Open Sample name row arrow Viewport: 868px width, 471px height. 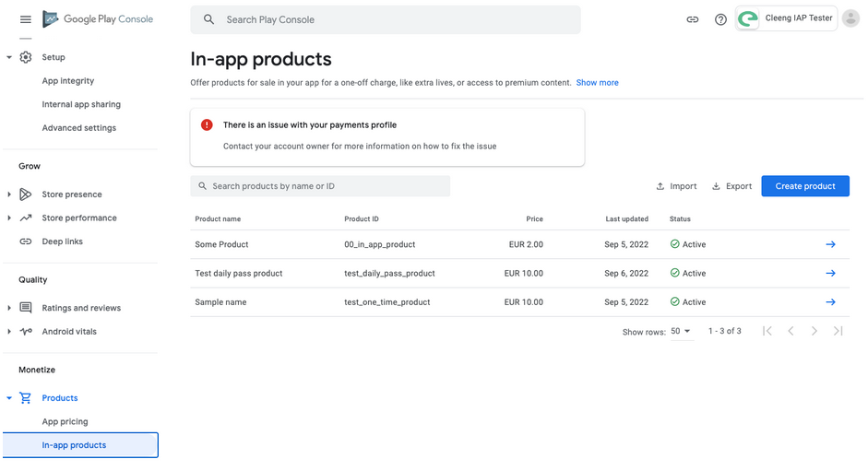click(830, 301)
